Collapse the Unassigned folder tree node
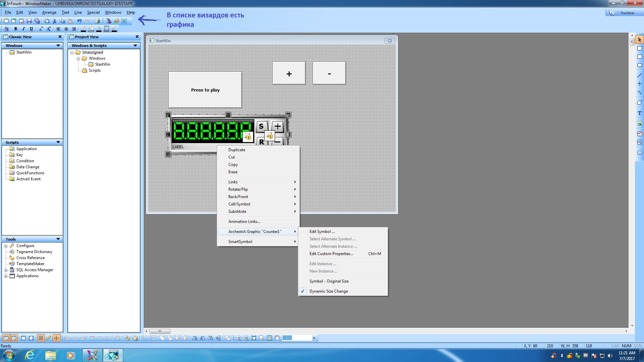The height and width of the screenshot is (362, 644). [72, 53]
